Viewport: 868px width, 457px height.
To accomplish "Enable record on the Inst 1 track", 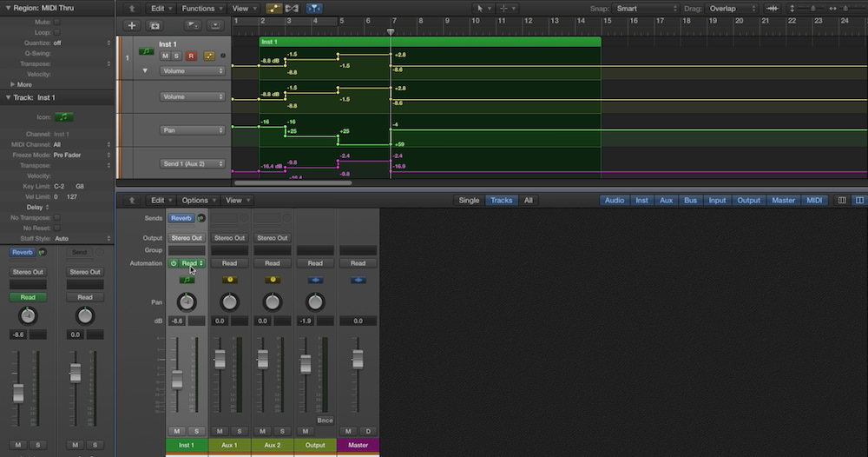I will click(191, 56).
